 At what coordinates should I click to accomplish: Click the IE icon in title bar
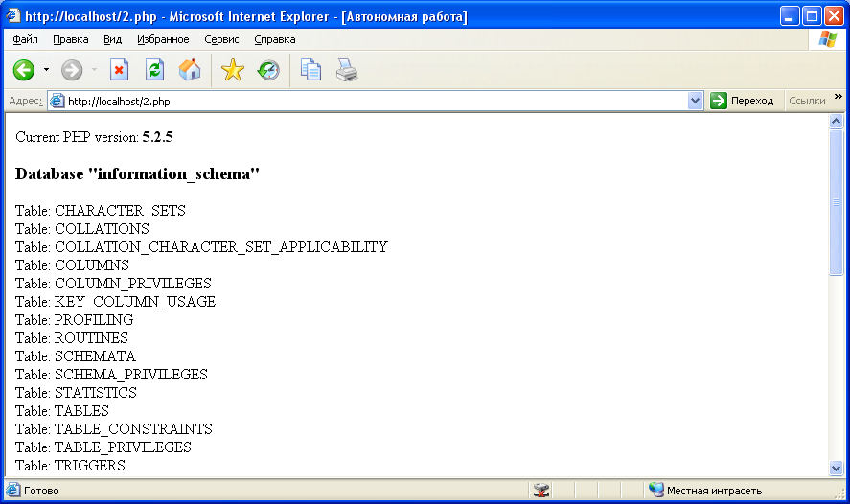[x=13, y=16]
